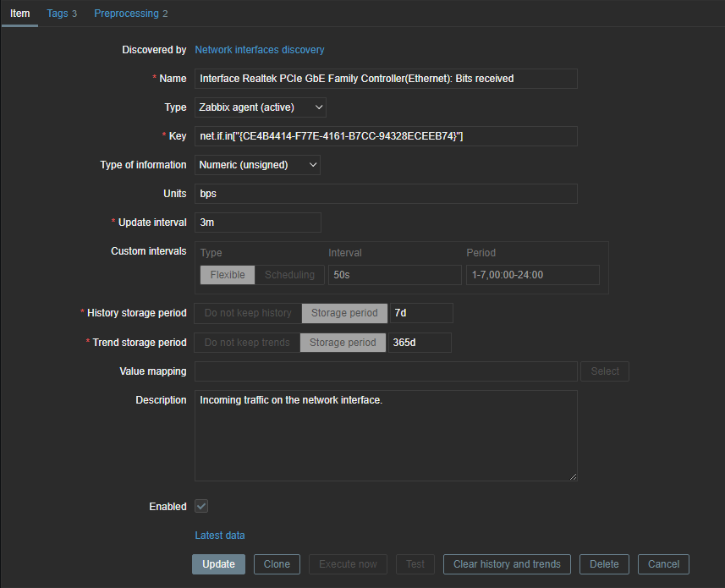725x588 pixels.
Task: Open the Type of information dropdown
Action: point(257,165)
